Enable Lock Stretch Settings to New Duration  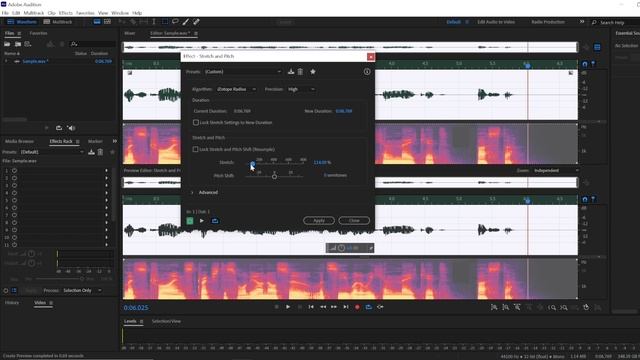[x=196, y=122]
